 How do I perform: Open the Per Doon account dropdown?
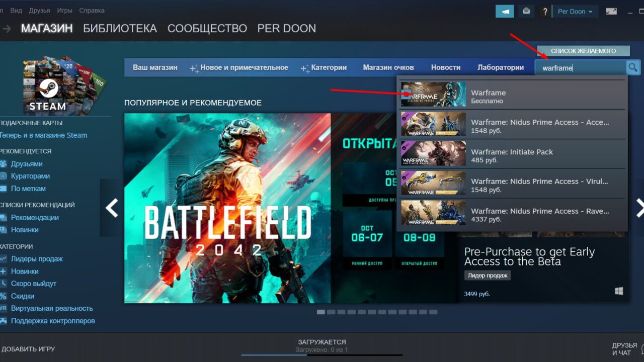575,11
